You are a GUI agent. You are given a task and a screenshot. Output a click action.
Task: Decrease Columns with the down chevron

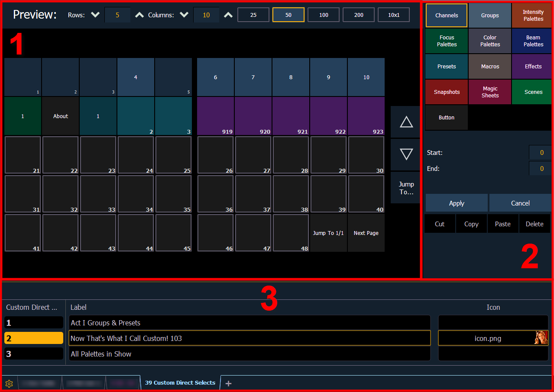[184, 15]
